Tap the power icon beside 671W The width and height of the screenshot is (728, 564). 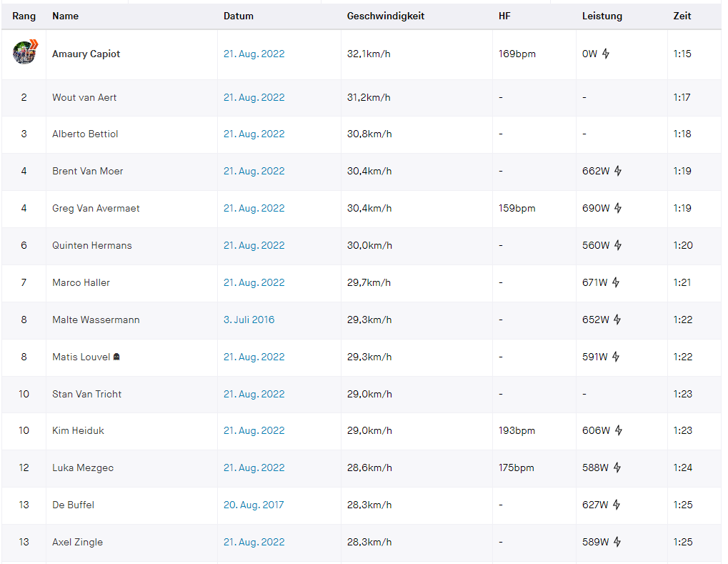click(x=615, y=282)
